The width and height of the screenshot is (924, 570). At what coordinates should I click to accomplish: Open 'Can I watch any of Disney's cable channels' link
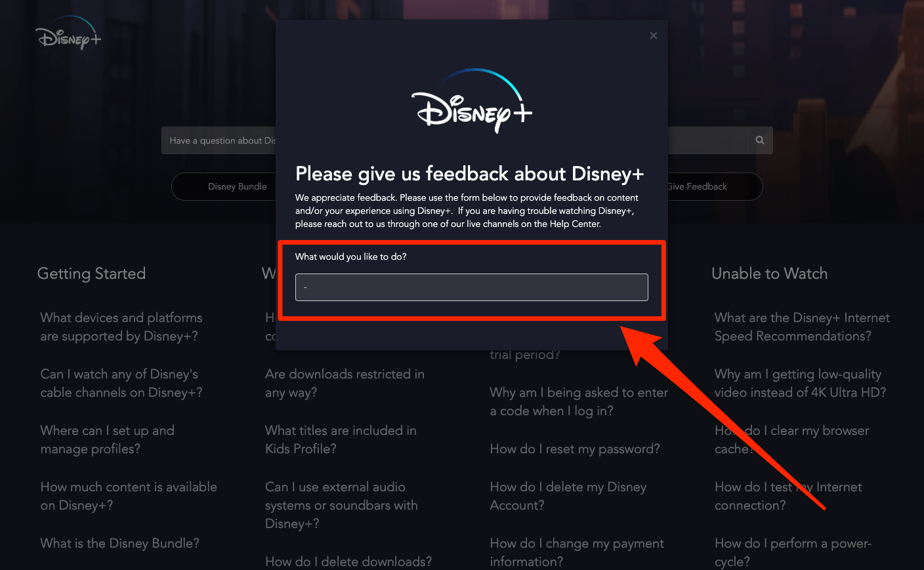point(121,383)
